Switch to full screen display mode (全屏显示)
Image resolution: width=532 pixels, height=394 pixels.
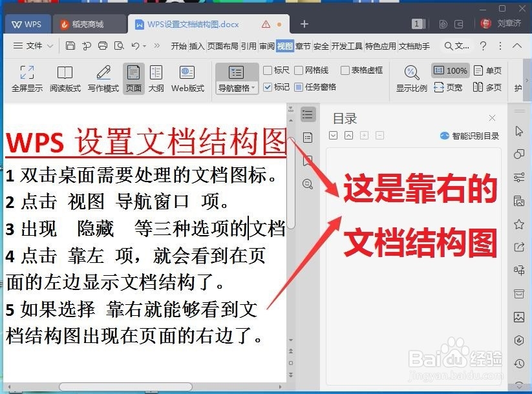tap(27, 78)
